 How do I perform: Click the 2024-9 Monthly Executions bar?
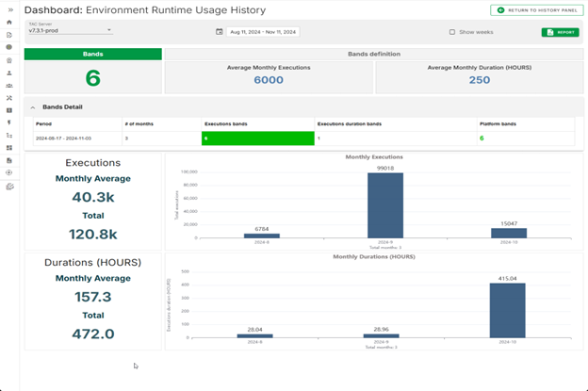point(384,204)
